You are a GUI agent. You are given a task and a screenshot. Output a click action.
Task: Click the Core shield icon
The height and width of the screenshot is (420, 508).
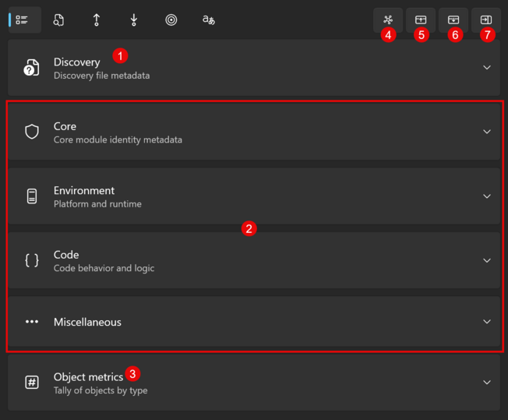(32, 132)
